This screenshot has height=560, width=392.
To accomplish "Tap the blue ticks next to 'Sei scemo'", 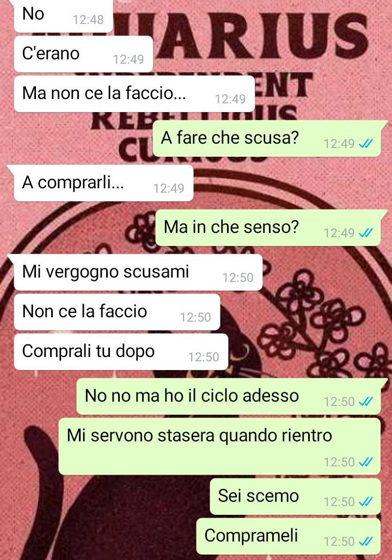I will click(365, 502).
